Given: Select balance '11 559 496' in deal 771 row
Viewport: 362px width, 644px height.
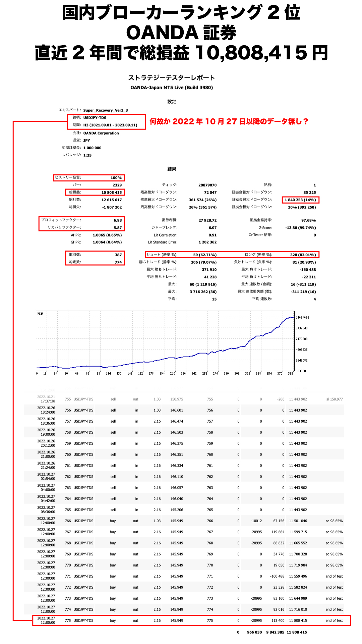Looking at the screenshot, I should click(298, 576).
